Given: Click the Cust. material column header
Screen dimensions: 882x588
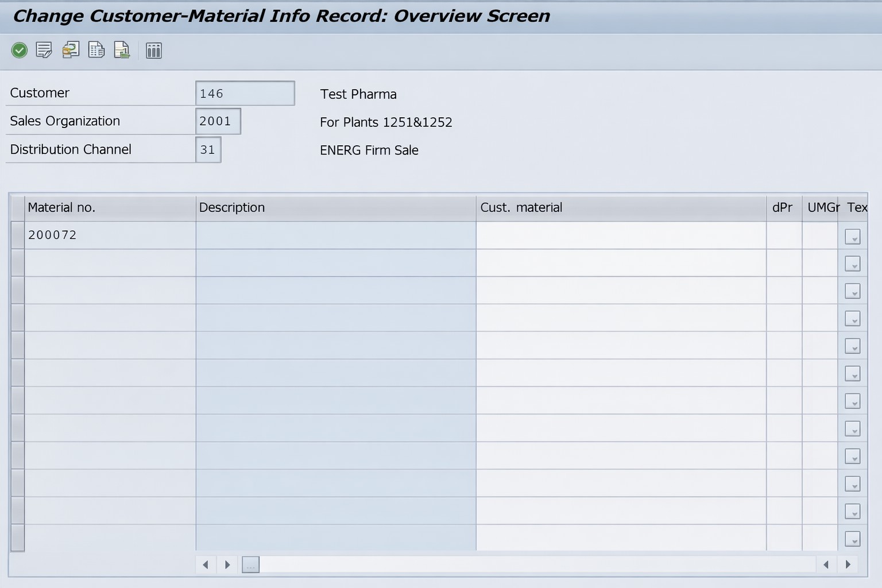Looking at the screenshot, I should coord(620,208).
